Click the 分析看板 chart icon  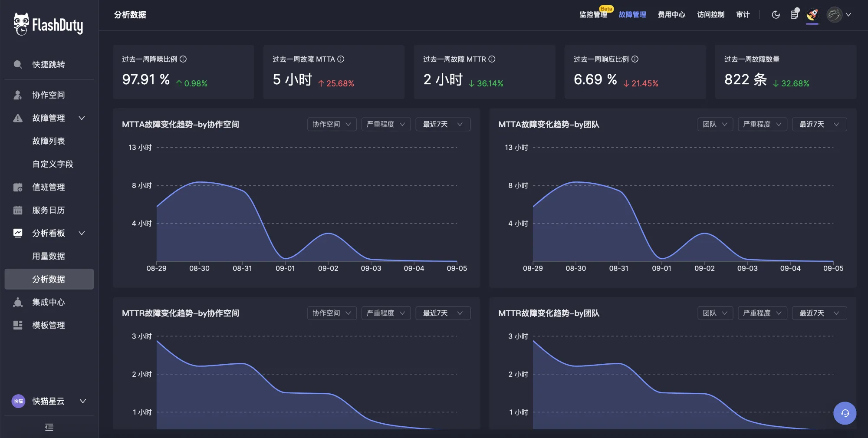pyautogui.click(x=18, y=233)
